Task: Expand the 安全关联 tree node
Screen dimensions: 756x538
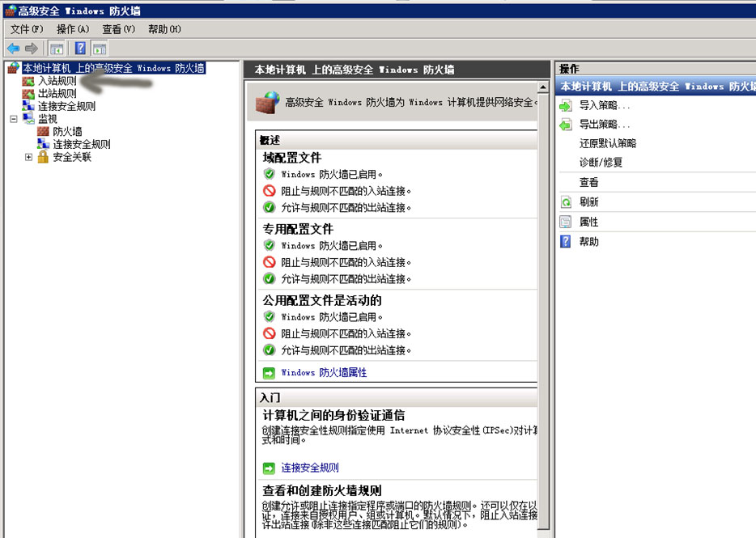Action: [29, 156]
